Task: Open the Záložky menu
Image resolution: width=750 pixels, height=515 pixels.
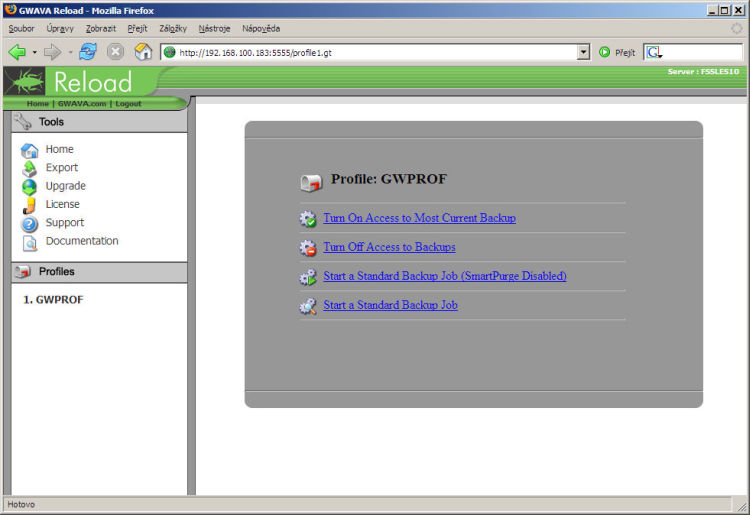Action: pos(173,28)
